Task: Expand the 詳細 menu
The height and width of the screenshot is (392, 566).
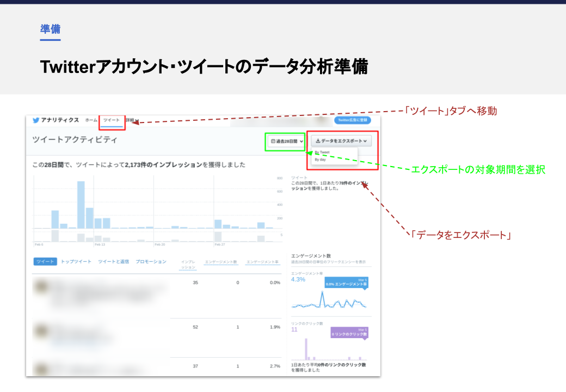Action: click(132, 120)
